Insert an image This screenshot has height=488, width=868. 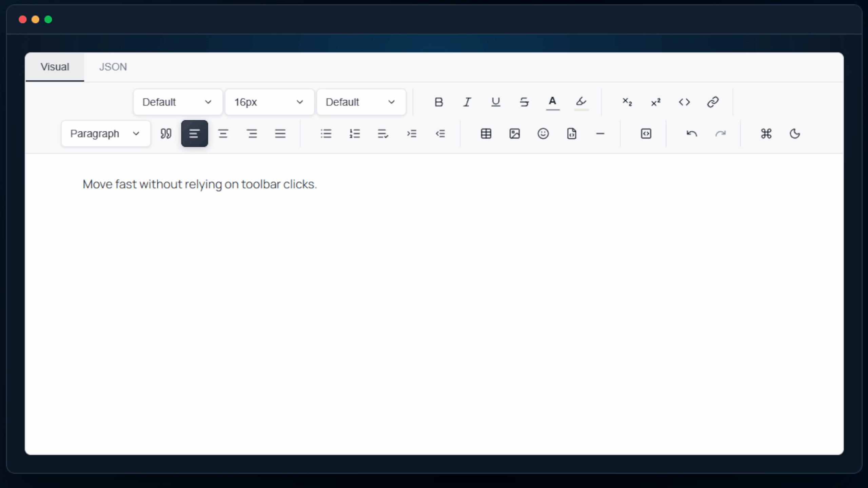coord(515,134)
